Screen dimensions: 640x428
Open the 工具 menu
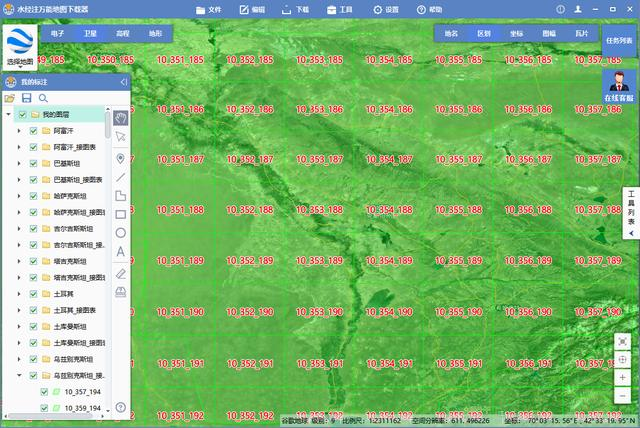tap(340, 10)
